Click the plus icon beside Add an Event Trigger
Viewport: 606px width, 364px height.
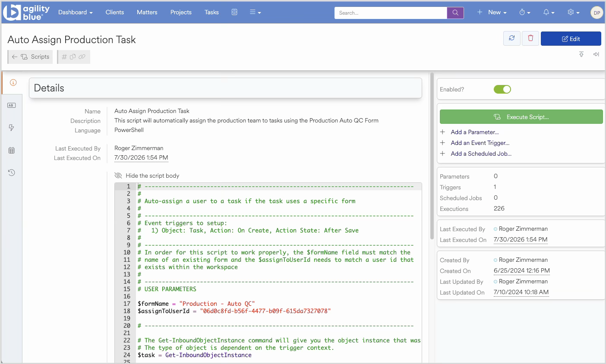[x=443, y=143]
